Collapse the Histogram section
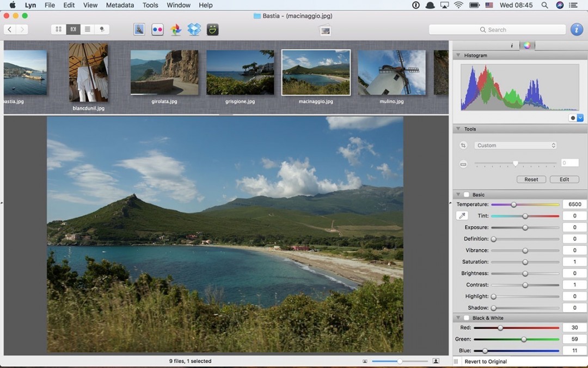This screenshot has height=368, width=588. click(458, 56)
